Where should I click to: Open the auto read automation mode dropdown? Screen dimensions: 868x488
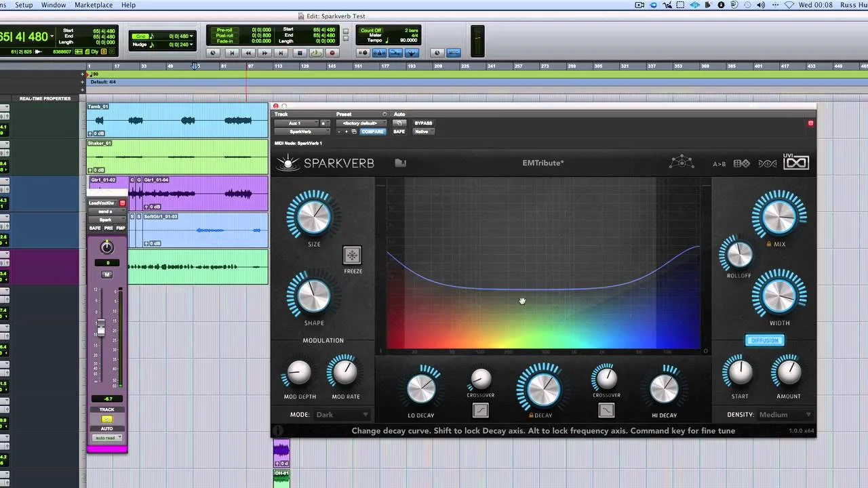[x=106, y=438]
